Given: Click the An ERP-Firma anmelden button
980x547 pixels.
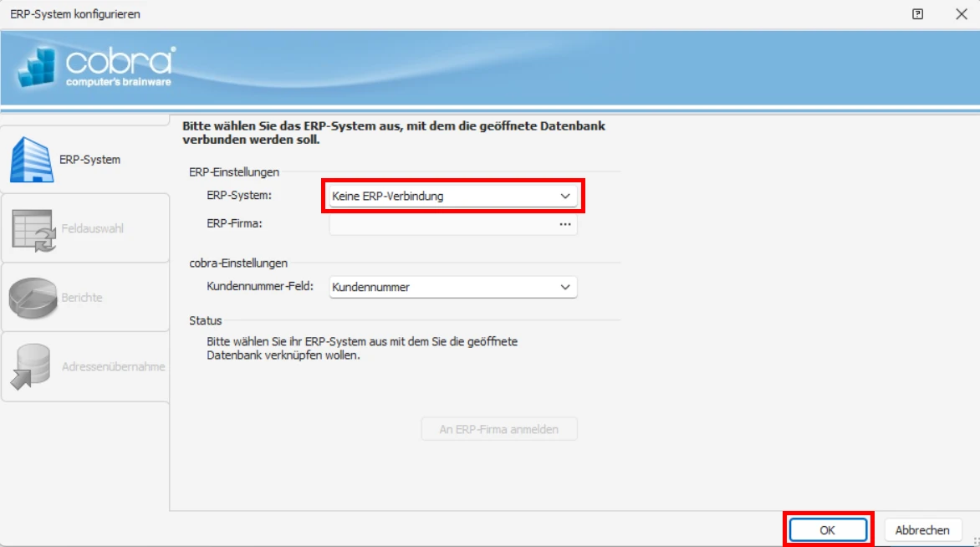Looking at the screenshot, I should pyautogui.click(x=498, y=429).
